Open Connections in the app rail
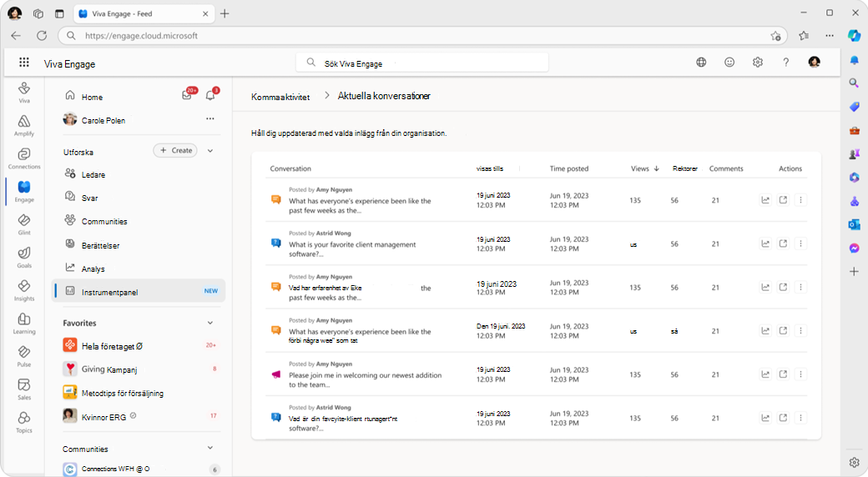The height and width of the screenshot is (477, 868). [24, 158]
